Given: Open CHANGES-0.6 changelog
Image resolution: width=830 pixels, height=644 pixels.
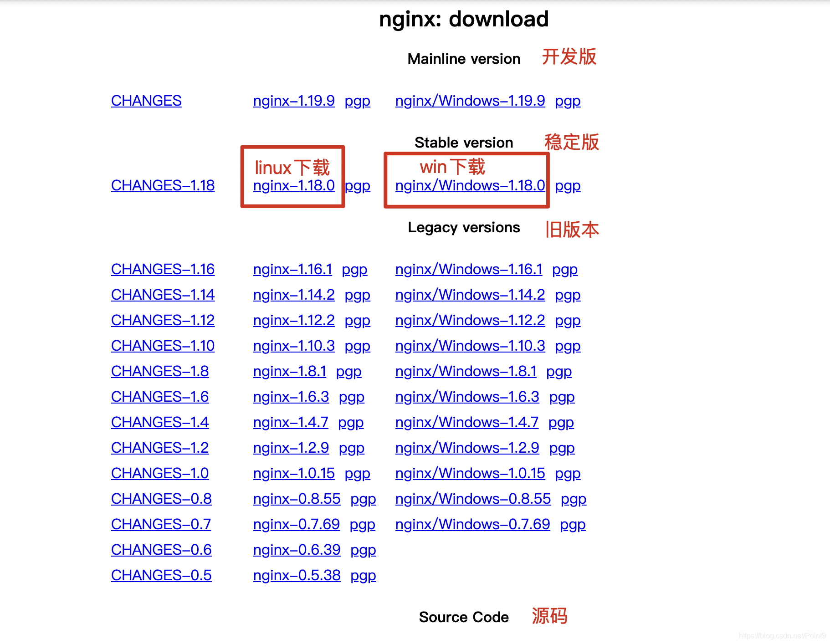Looking at the screenshot, I should pos(161,550).
